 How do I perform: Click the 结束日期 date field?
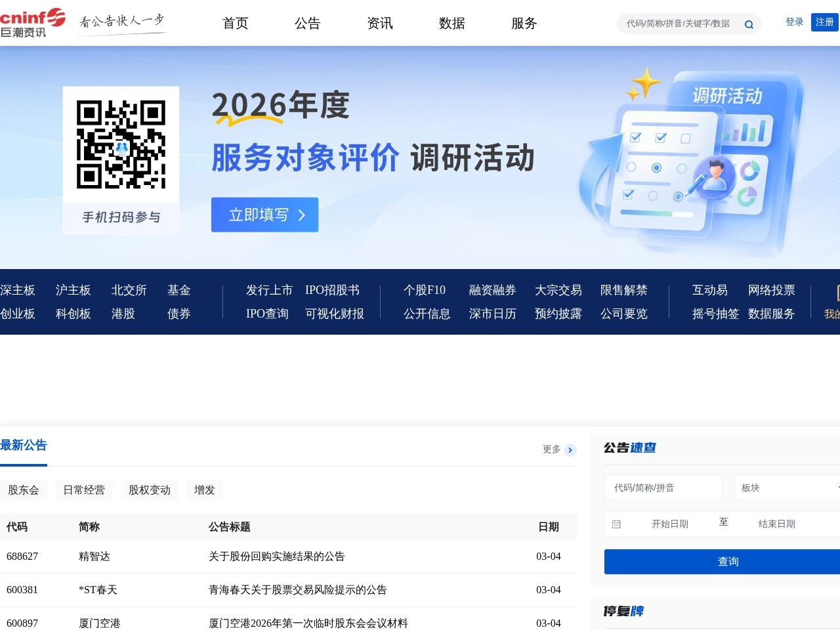click(777, 524)
